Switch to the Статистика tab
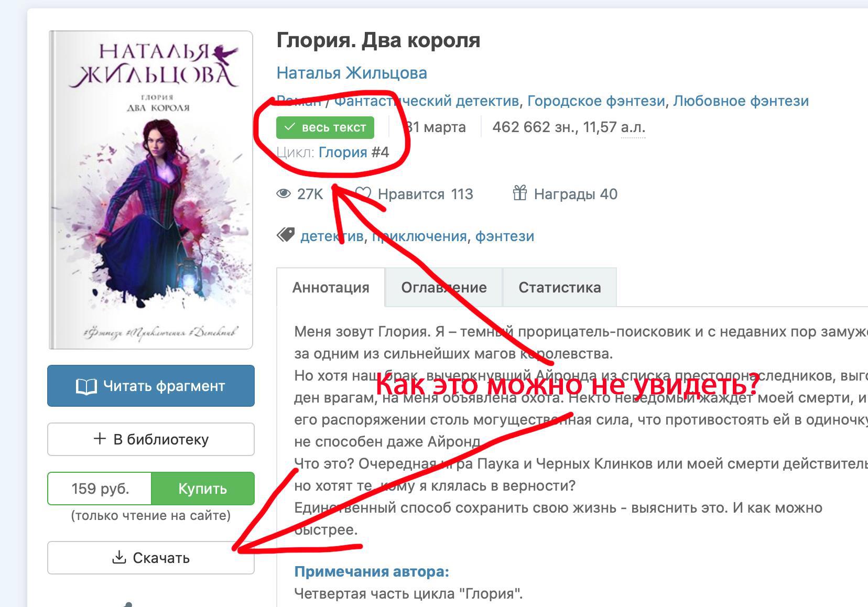 (x=559, y=287)
